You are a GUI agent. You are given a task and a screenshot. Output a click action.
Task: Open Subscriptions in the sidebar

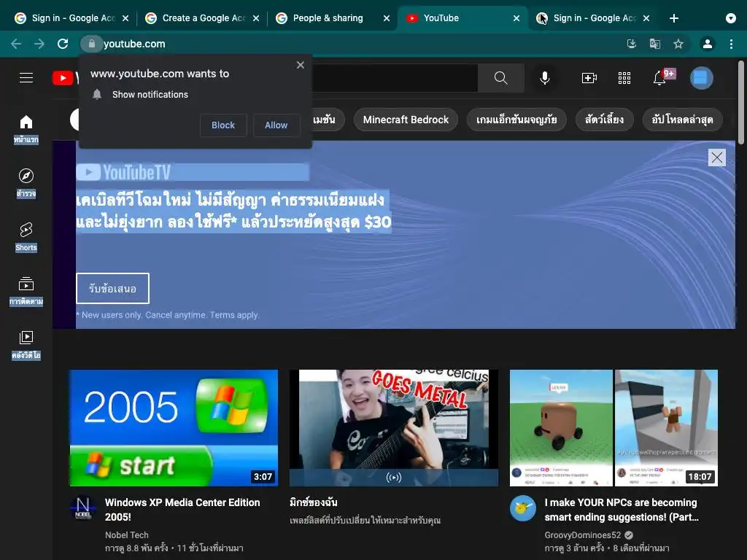tap(26, 290)
